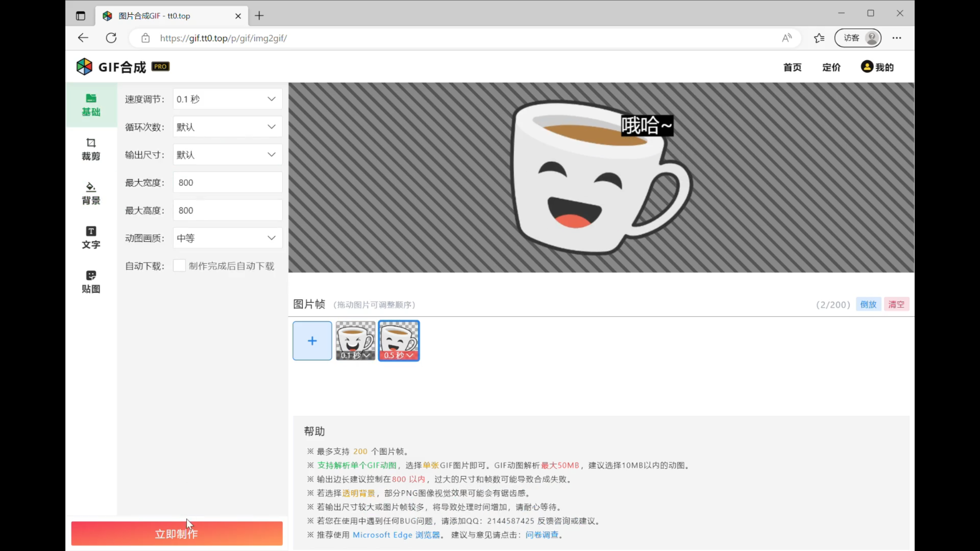The height and width of the screenshot is (551, 980).
Task: Click the 哦哈~ text overlay on preview
Action: point(647,126)
